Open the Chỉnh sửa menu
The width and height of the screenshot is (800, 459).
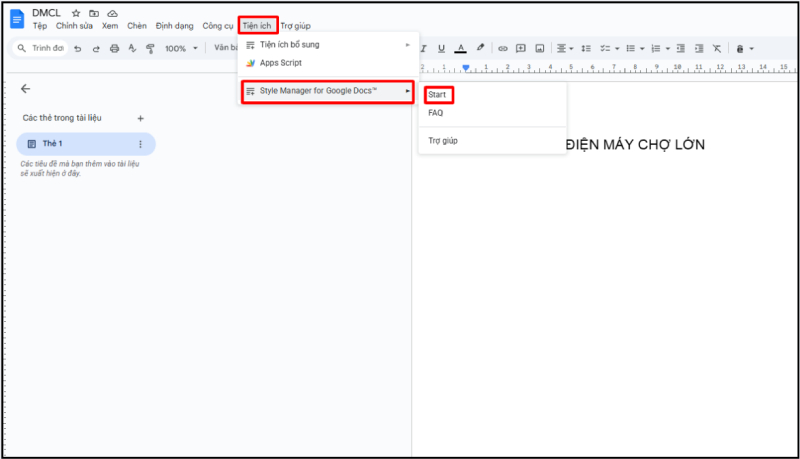(x=74, y=26)
